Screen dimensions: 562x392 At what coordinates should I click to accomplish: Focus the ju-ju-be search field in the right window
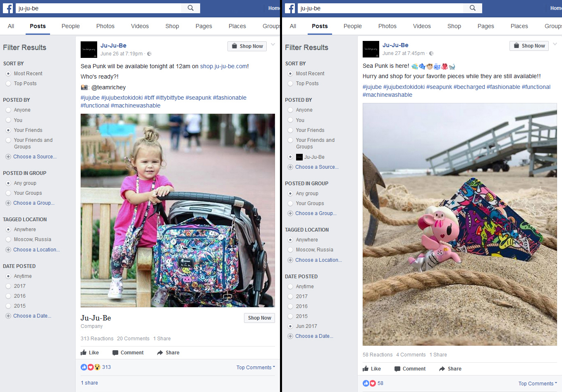(x=380, y=8)
